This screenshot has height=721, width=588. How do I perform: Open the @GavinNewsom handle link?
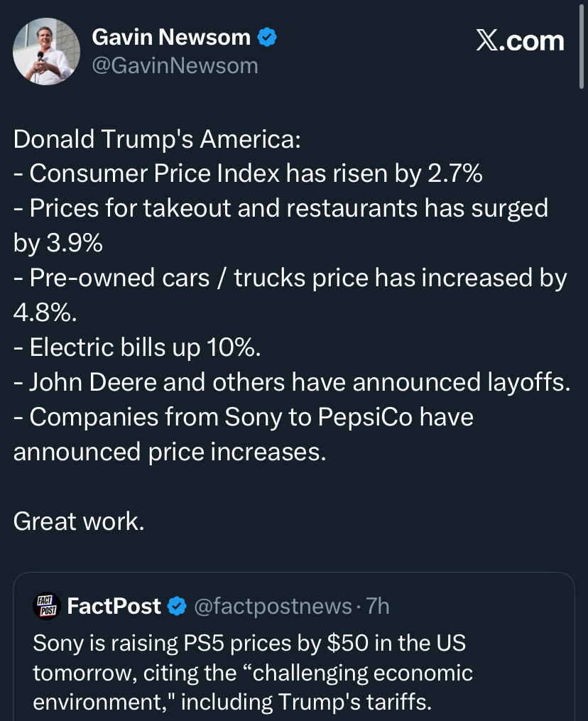tap(175, 66)
